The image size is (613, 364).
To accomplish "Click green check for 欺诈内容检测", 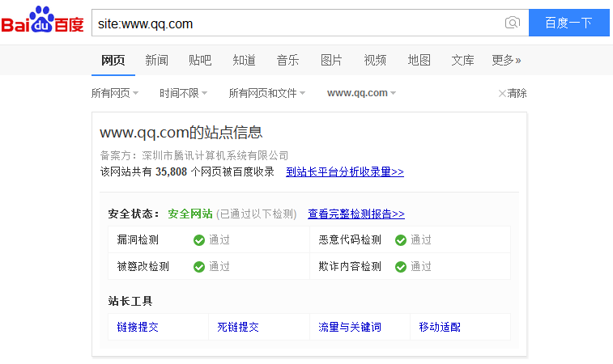I will (400, 266).
